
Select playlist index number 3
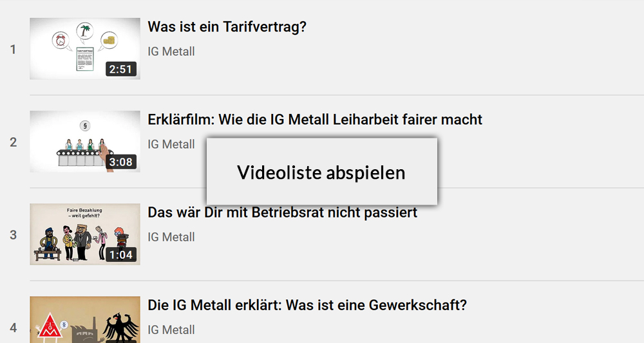tap(13, 235)
